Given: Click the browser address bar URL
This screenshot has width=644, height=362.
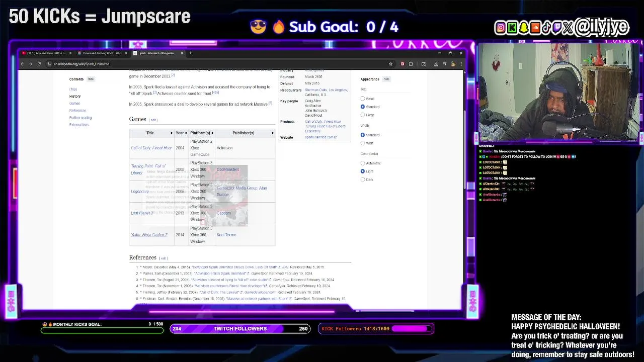Looking at the screenshot, I should (x=82, y=64).
